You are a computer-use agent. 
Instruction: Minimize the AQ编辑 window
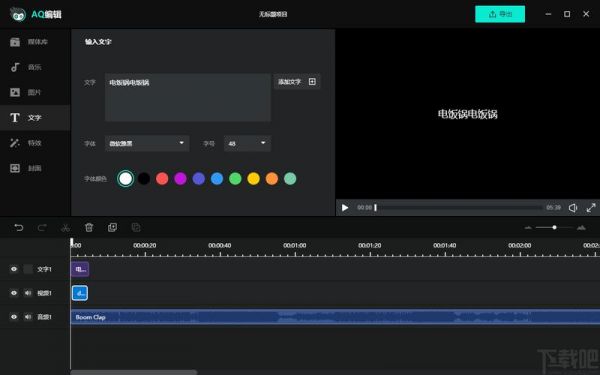coord(548,14)
